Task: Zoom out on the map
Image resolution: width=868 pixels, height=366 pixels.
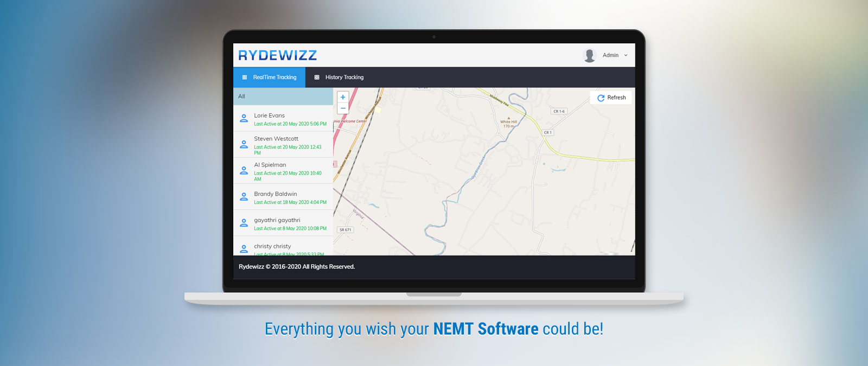Action: click(343, 108)
